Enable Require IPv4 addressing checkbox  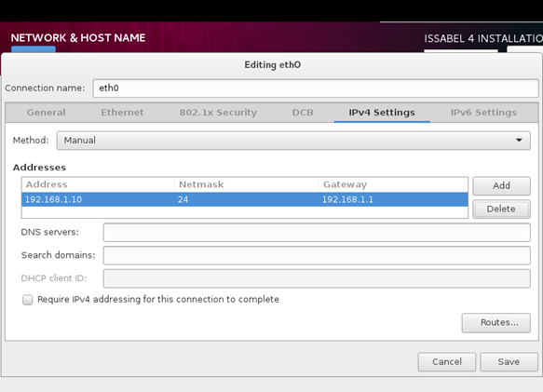pyautogui.click(x=28, y=300)
